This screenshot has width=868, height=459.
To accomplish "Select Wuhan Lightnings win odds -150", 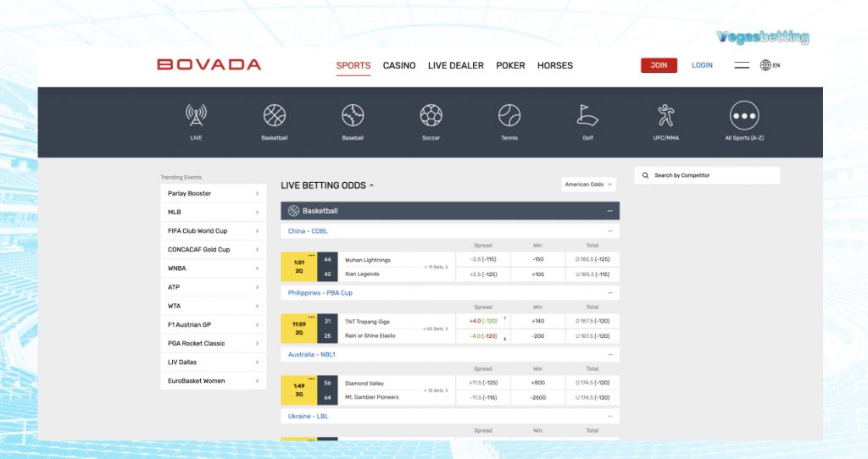I will 537,259.
